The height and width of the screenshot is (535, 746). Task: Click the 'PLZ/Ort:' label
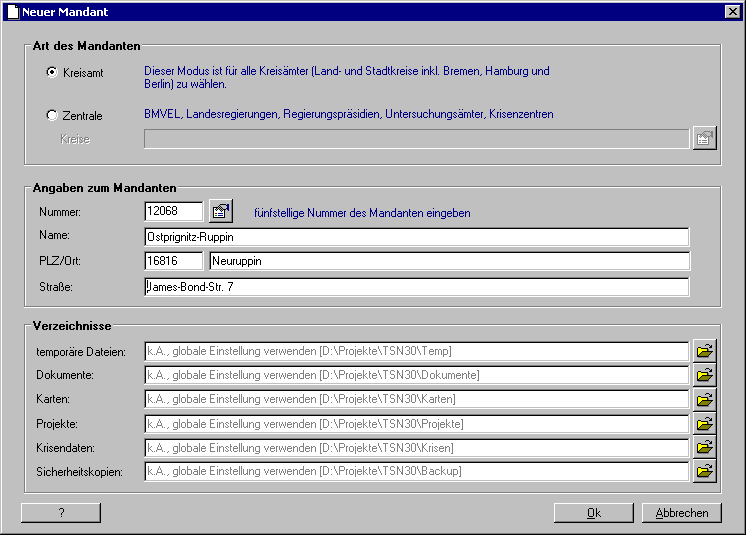tap(60, 261)
